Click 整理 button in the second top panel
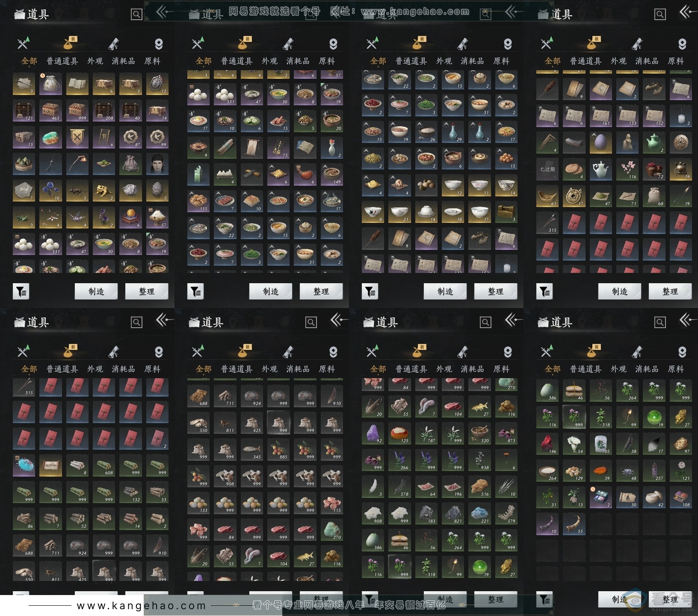This screenshot has width=698, height=616. pyautogui.click(x=321, y=291)
